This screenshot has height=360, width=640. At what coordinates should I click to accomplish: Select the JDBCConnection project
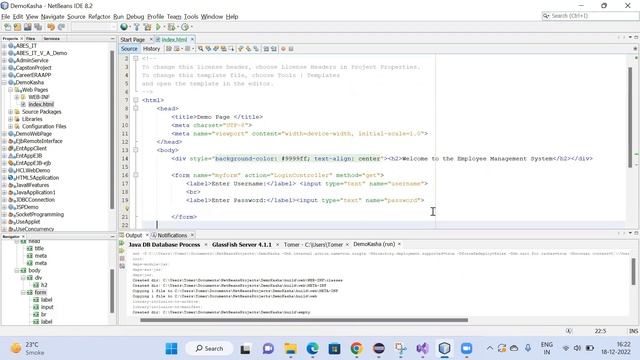(35, 200)
